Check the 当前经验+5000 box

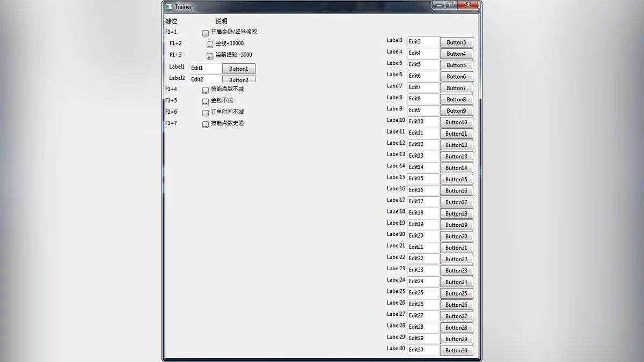pyautogui.click(x=210, y=56)
